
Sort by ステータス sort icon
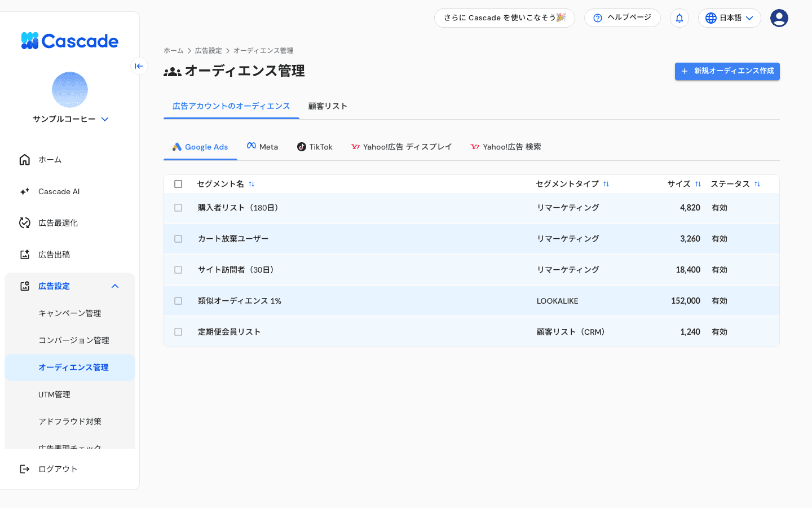point(757,184)
